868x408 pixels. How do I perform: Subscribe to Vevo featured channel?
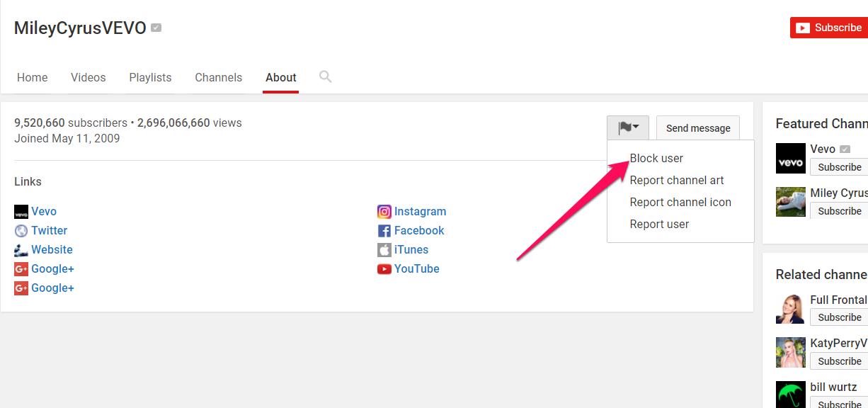coord(840,167)
